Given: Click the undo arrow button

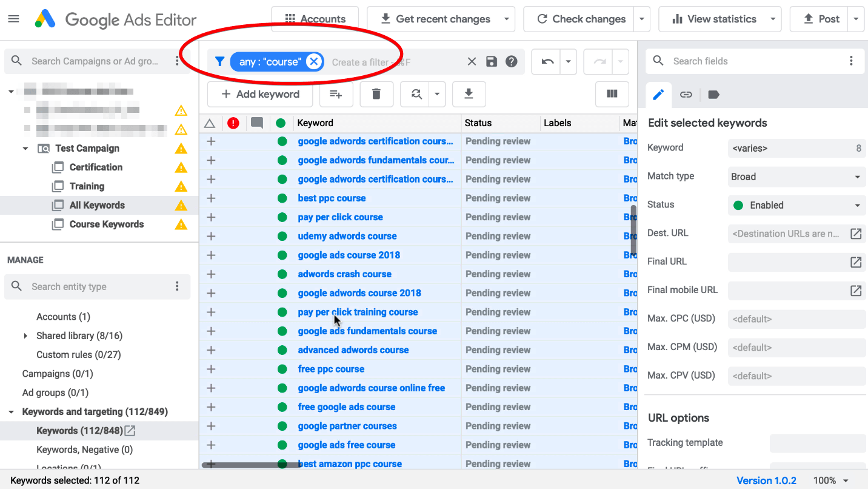Looking at the screenshot, I should point(547,61).
